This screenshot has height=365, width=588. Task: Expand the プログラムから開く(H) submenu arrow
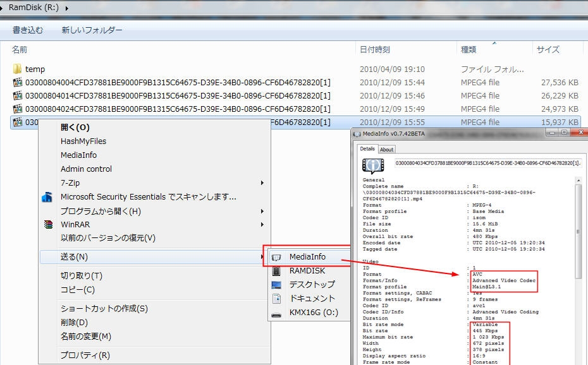262,211
